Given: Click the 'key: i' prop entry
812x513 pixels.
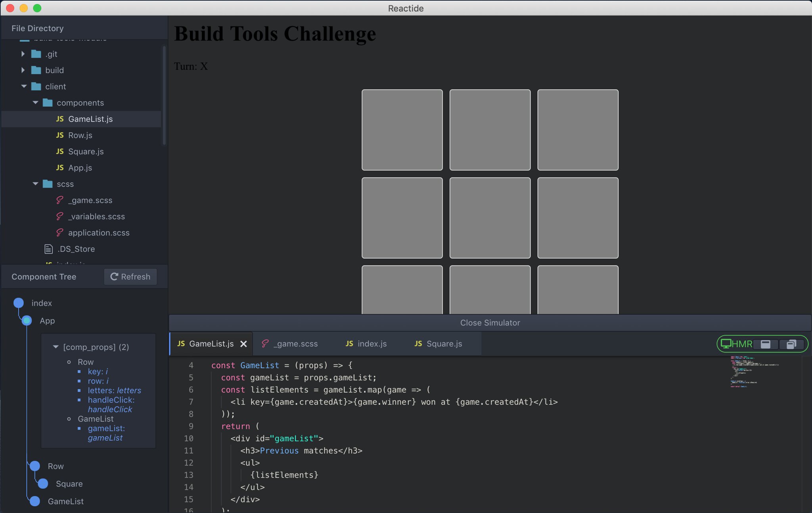Looking at the screenshot, I should click(x=98, y=371).
